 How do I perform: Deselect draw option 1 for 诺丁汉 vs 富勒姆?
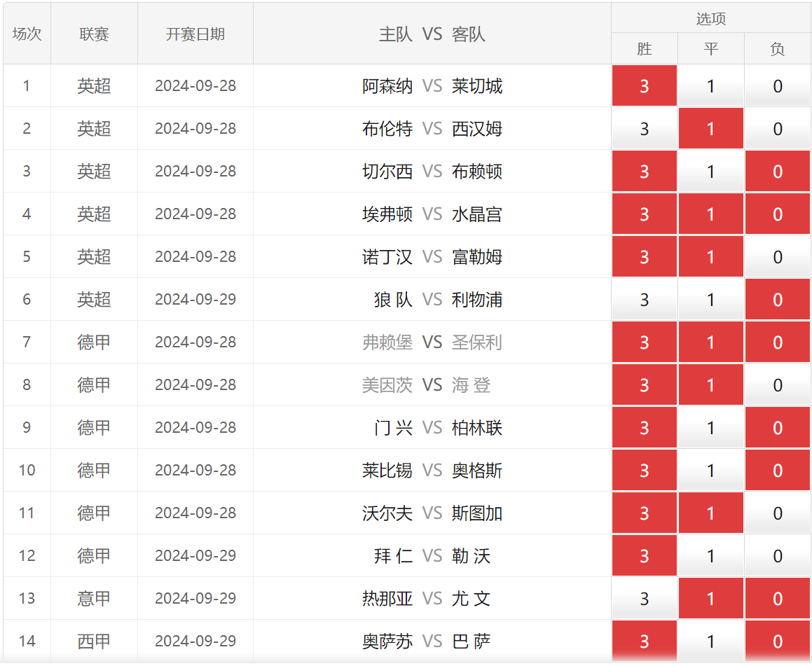point(710,257)
